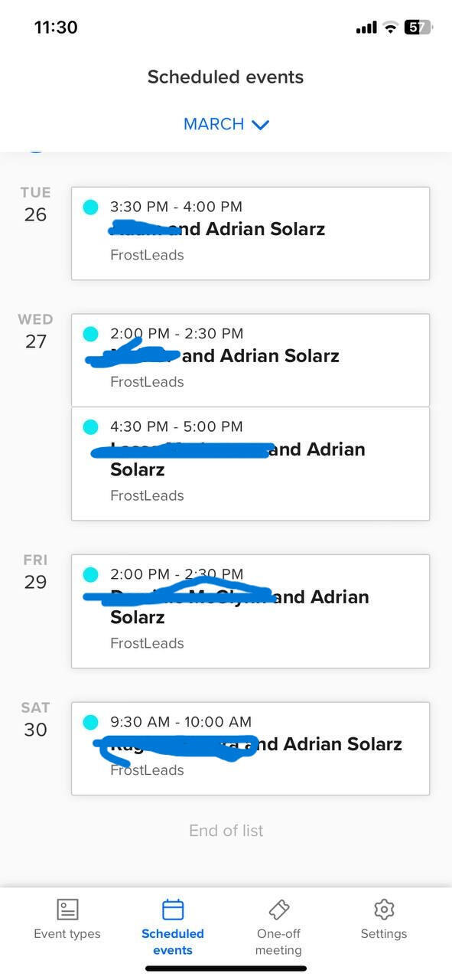Open Wednesday 4:30 PM - 5:00 PM event
The height and width of the screenshot is (980, 452).
tap(250, 464)
